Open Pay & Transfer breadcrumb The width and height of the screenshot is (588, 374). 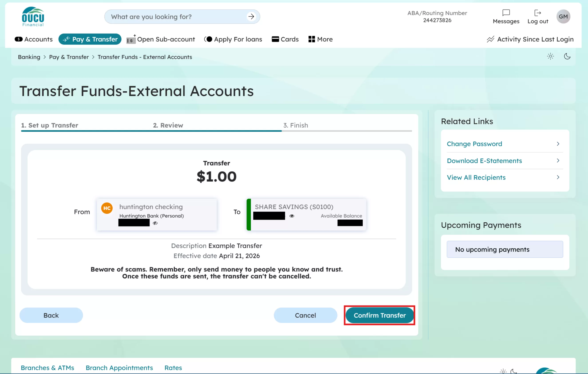click(x=69, y=57)
